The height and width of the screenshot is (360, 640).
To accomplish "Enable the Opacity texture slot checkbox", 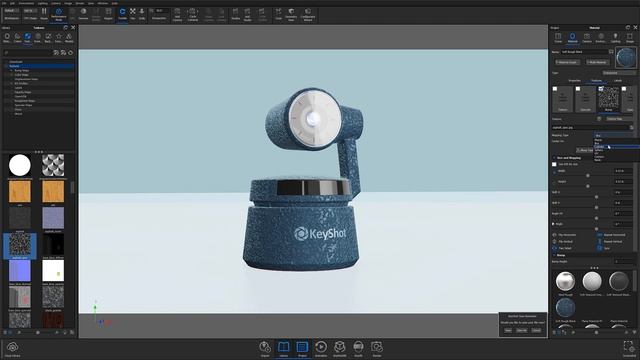I will point(624,89).
